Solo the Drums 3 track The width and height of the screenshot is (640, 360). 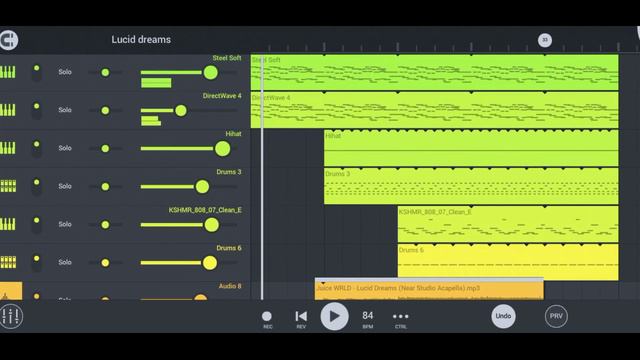(x=65, y=186)
